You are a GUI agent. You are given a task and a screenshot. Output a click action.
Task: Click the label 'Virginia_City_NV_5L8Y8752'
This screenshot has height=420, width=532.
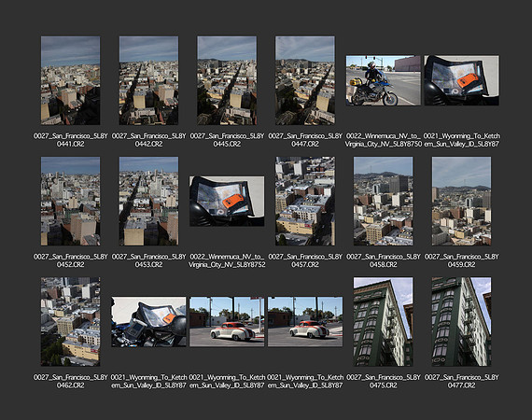click(227, 265)
